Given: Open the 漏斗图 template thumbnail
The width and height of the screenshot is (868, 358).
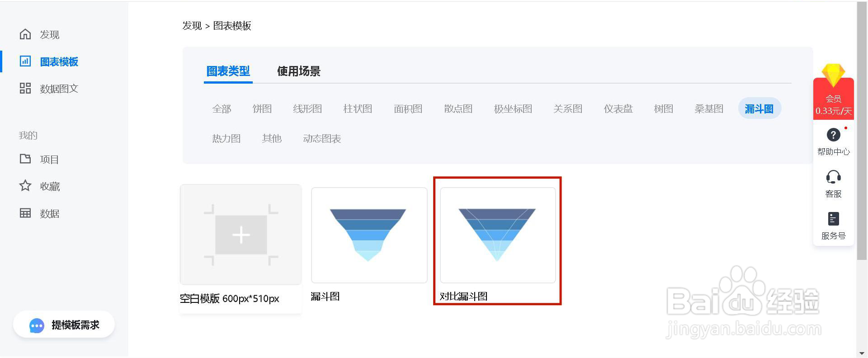Looking at the screenshot, I should (x=369, y=235).
